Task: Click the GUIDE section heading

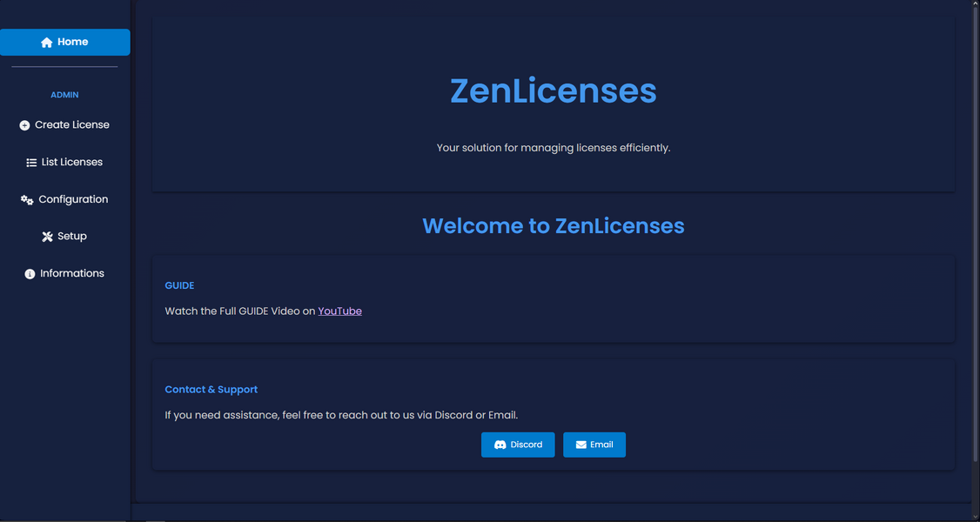Action: 179,285
